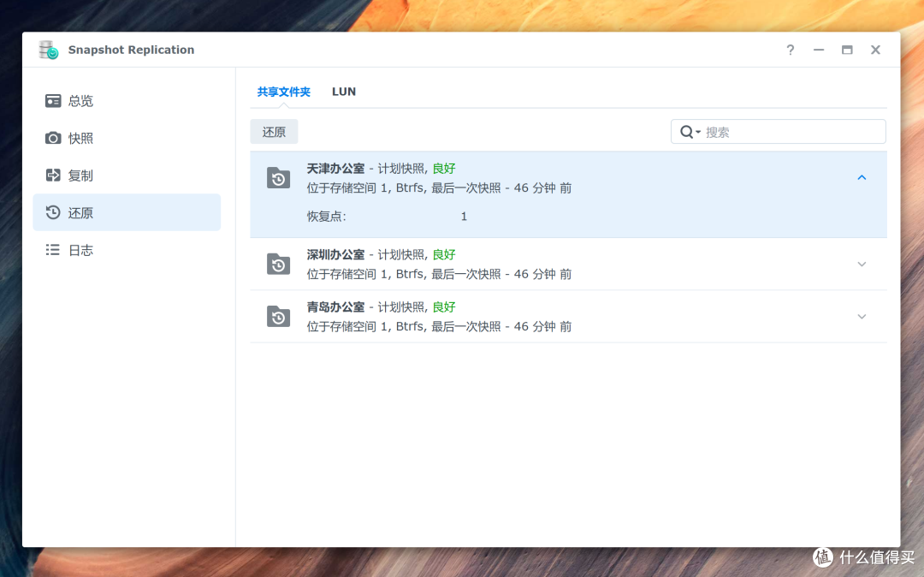The width and height of the screenshot is (924, 577).
Task: Select the 青岛办公室 title text
Action: point(335,307)
